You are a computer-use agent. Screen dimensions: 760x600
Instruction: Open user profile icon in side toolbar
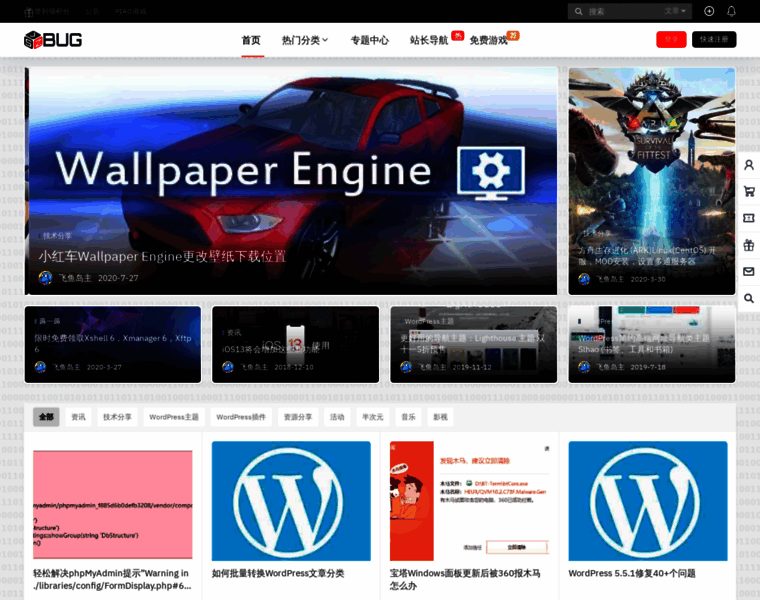[749, 165]
